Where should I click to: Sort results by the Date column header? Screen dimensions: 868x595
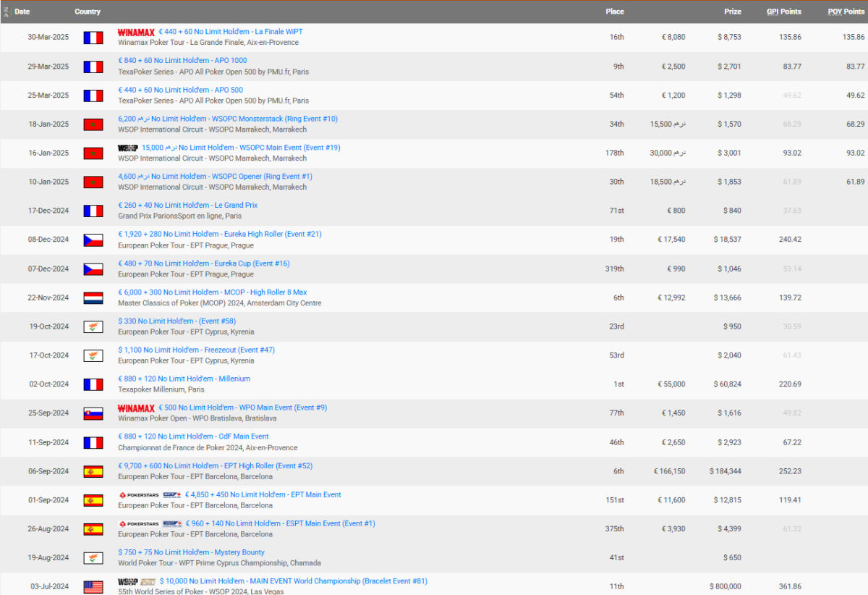22,12
